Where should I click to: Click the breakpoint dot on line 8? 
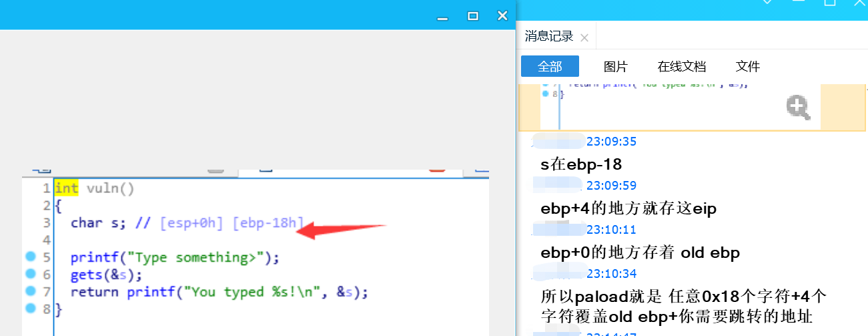(29, 309)
